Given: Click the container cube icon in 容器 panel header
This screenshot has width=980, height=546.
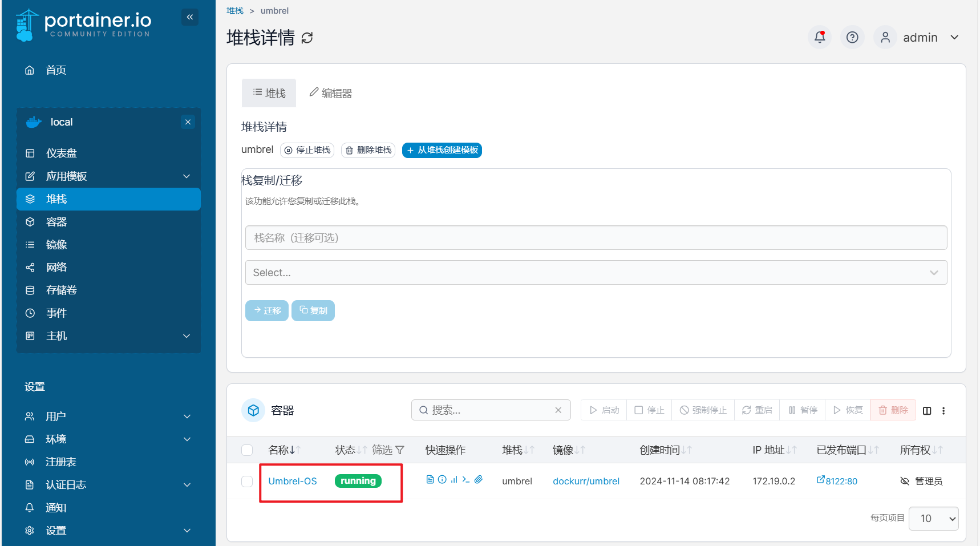Looking at the screenshot, I should click(x=253, y=410).
